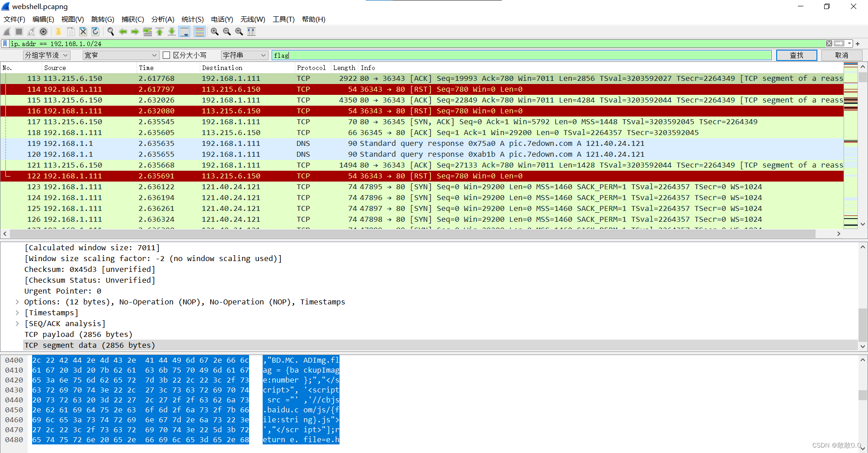
Task: Zoom in on the packet list
Action: tap(215, 32)
